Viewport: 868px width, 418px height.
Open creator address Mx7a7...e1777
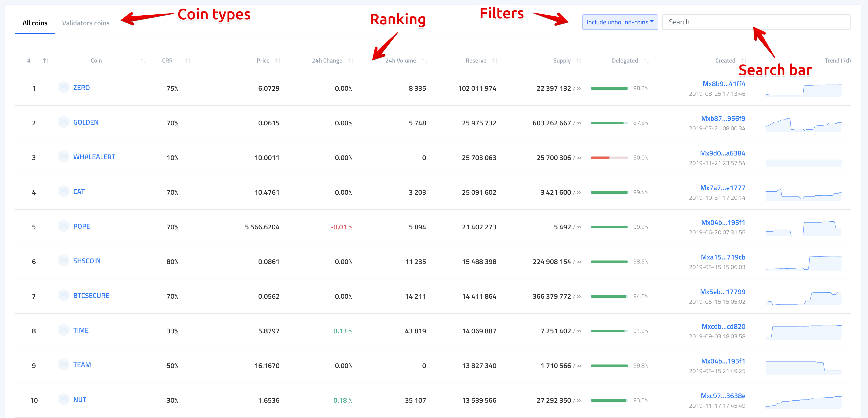click(722, 188)
